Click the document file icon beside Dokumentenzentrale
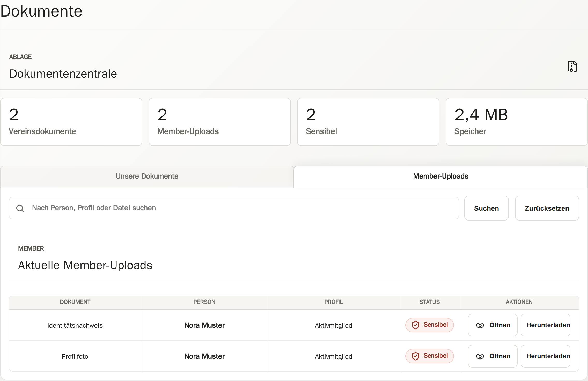 coord(572,67)
